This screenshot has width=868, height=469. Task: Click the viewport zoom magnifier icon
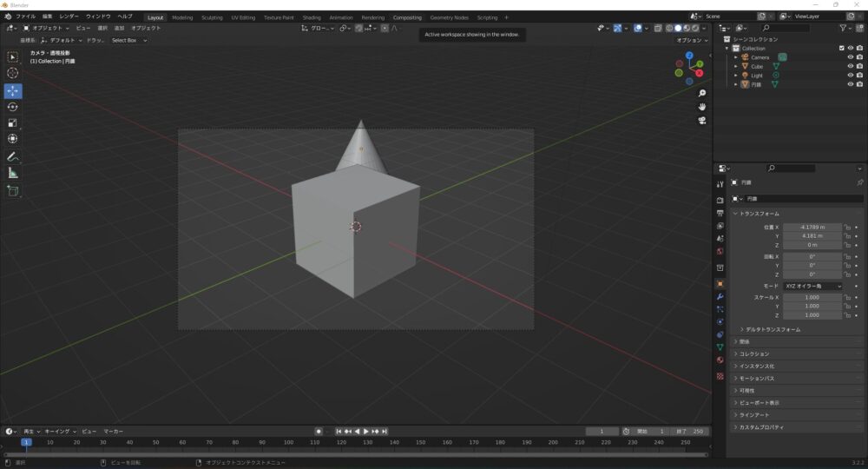702,94
